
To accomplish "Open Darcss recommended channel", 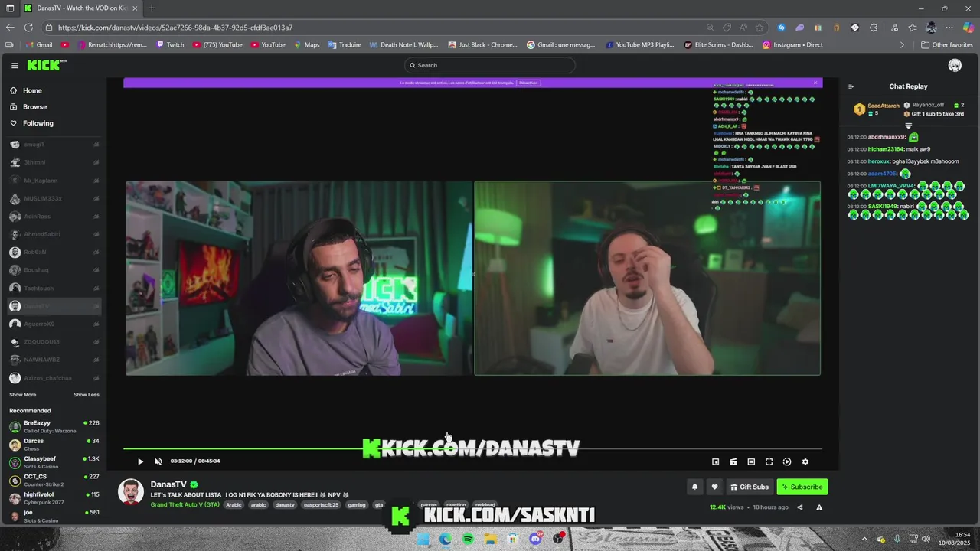I will click(x=54, y=444).
